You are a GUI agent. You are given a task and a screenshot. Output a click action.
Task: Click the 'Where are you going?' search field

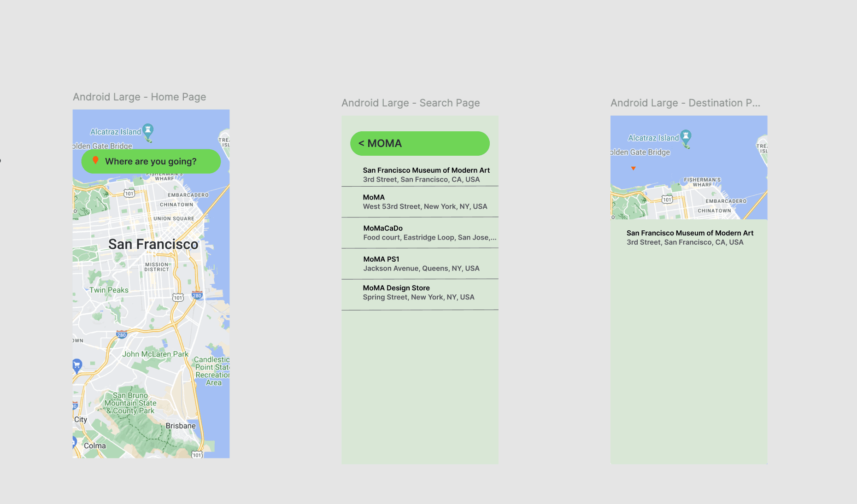click(x=151, y=161)
